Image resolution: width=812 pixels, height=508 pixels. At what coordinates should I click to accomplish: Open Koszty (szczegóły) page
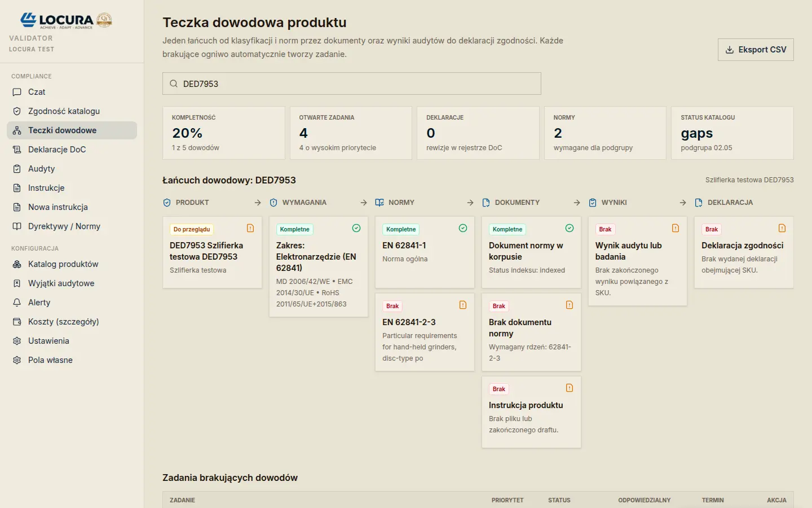(72, 322)
